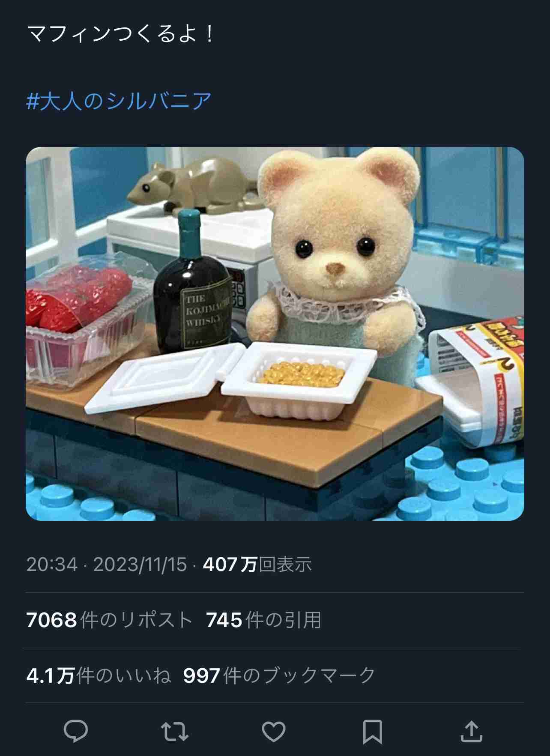This screenshot has width=550, height=756.
Task: Tap the 20:34 timestamp
Action: 52,565
